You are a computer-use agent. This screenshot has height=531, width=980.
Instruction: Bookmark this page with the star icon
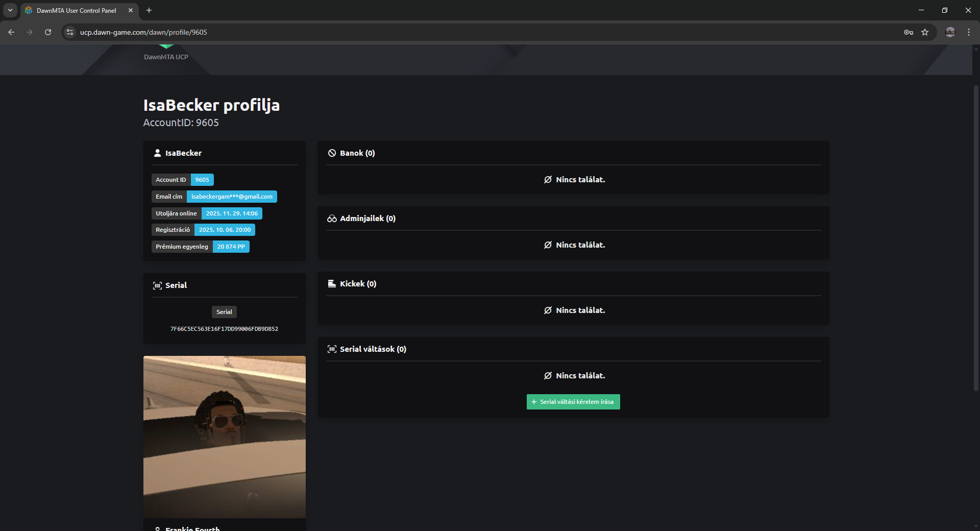pos(925,32)
